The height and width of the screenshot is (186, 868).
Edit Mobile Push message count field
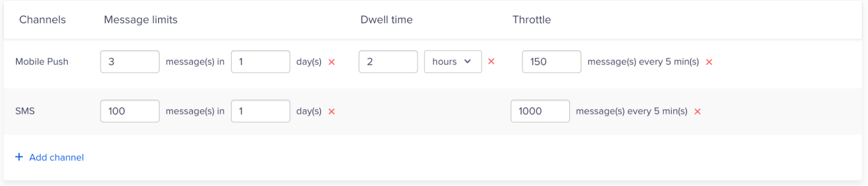[130, 62]
